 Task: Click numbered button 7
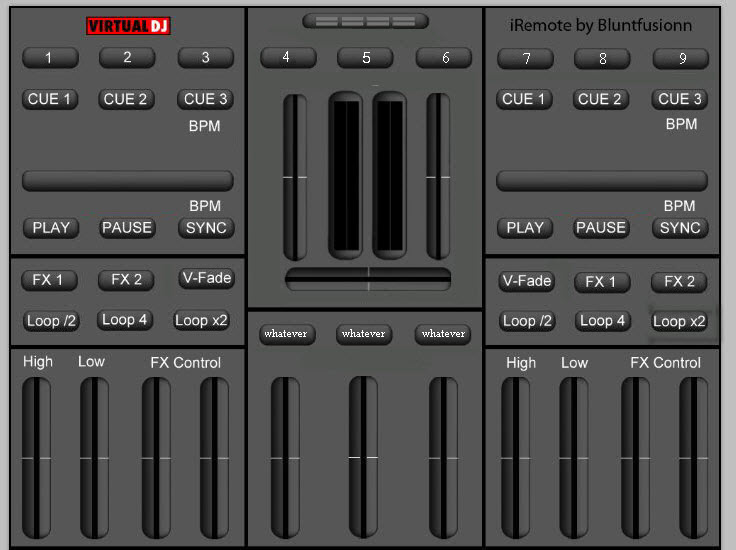525,59
